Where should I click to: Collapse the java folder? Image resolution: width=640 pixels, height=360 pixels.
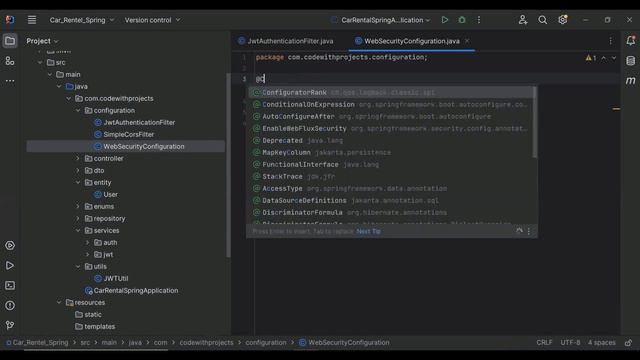59,87
